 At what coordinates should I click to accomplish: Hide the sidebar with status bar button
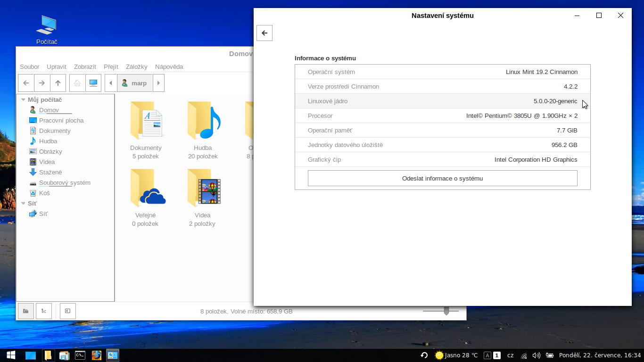pos(68,311)
